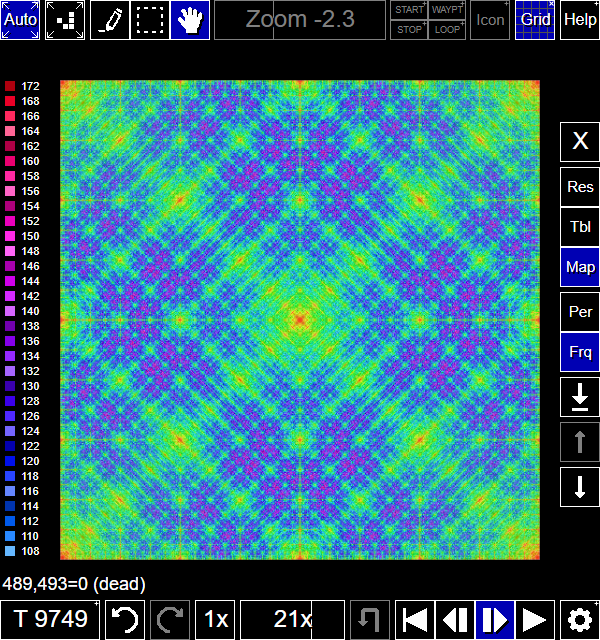The height and width of the screenshot is (640, 600).
Task: Click the 1x speed control
Action: (215, 620)
